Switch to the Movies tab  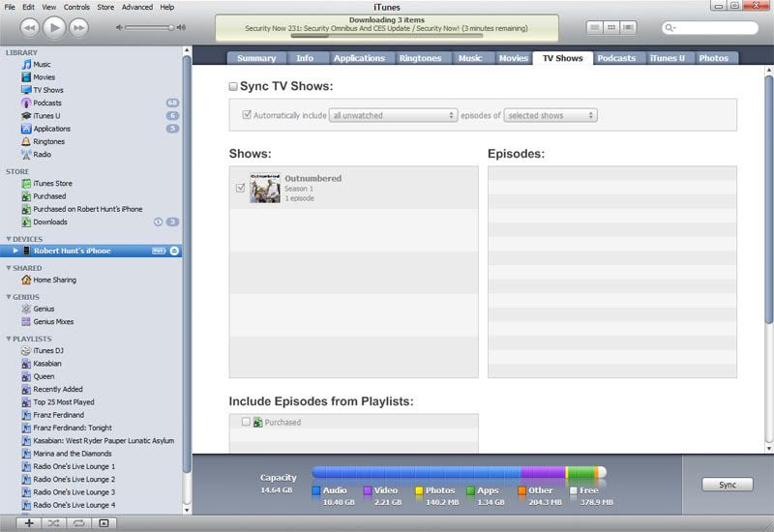[x=514, y=58]
